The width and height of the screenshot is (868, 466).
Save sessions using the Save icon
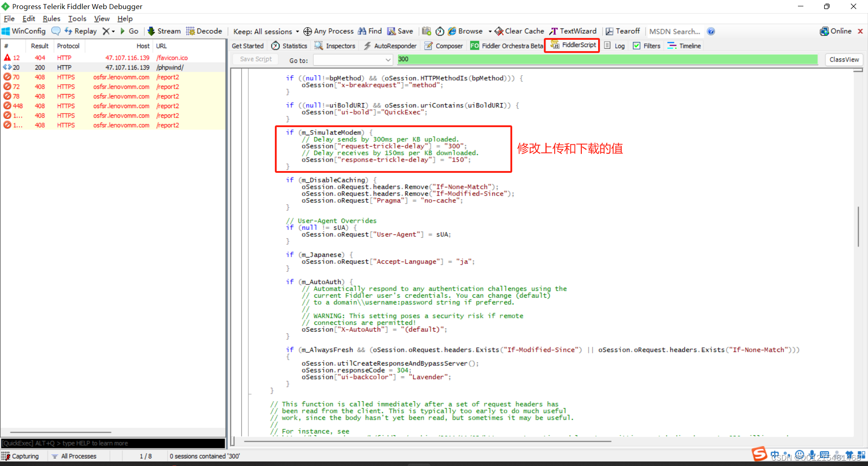click(x=400, y=31)
